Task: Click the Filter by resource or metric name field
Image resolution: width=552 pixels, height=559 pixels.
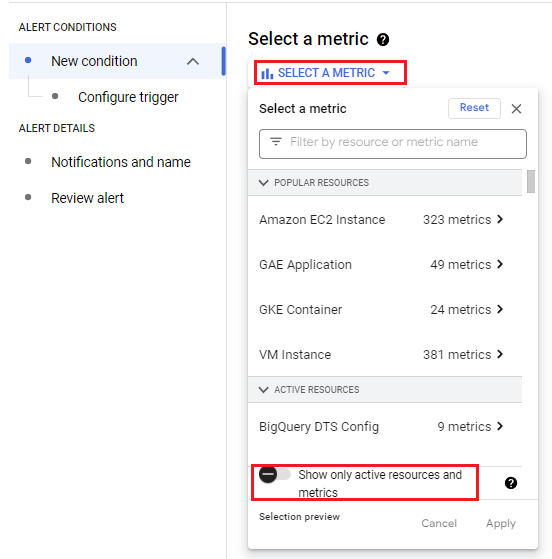Action: click(x=393, y=144)
